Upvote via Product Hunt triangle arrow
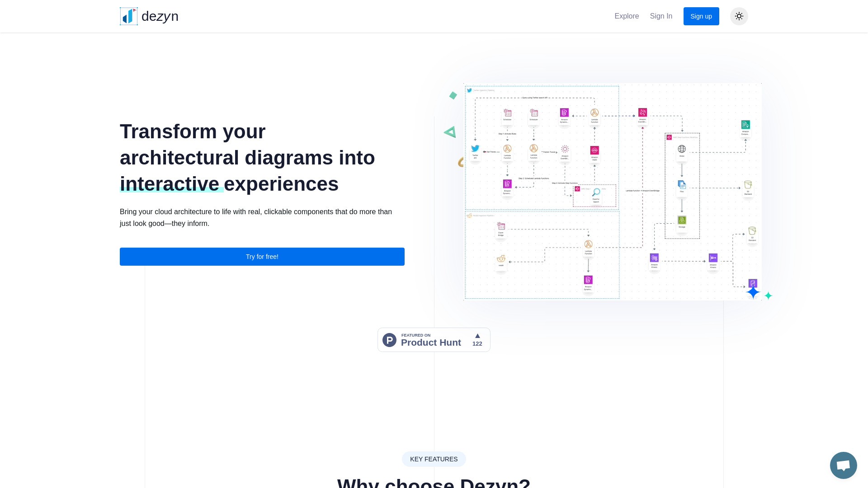This screenshot has width=868, height=488. tap(477, 336)
